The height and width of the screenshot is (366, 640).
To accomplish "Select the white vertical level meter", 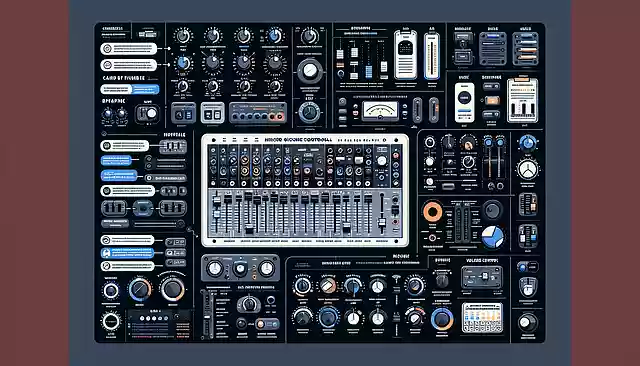I will tap(431, 56).
